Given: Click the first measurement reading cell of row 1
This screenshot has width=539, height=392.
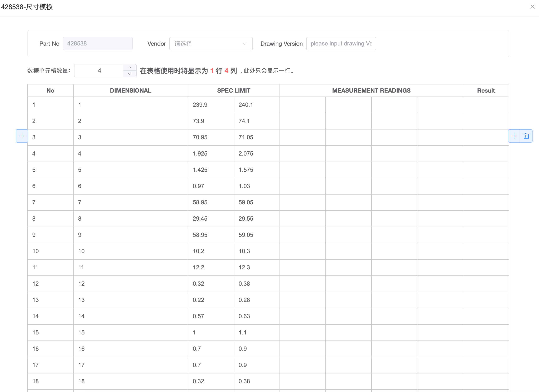Looking at the screenshot, I should (x=302, y=105).
